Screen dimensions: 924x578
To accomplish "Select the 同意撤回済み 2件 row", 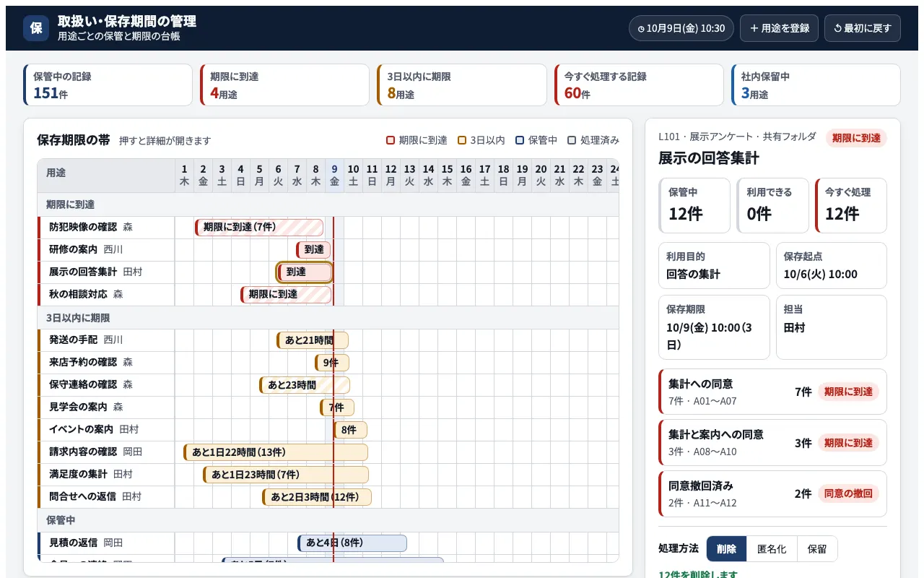I will pos(772,493).
